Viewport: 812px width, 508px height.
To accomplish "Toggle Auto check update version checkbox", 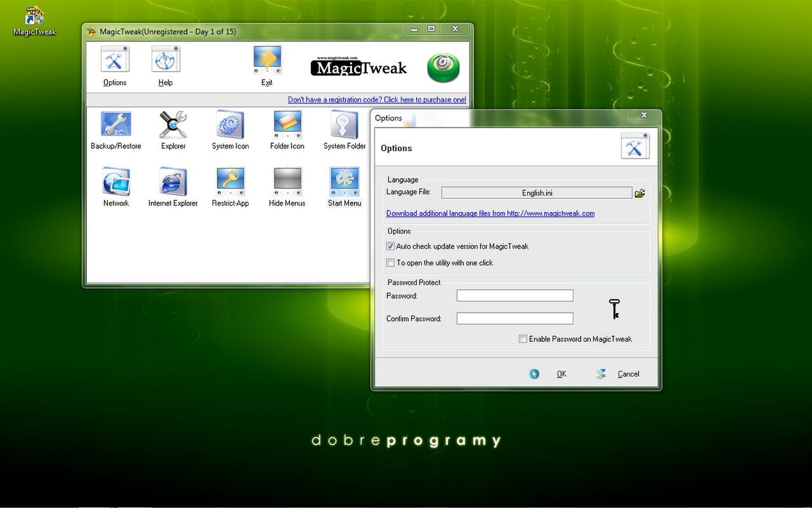I will (390, 246).
